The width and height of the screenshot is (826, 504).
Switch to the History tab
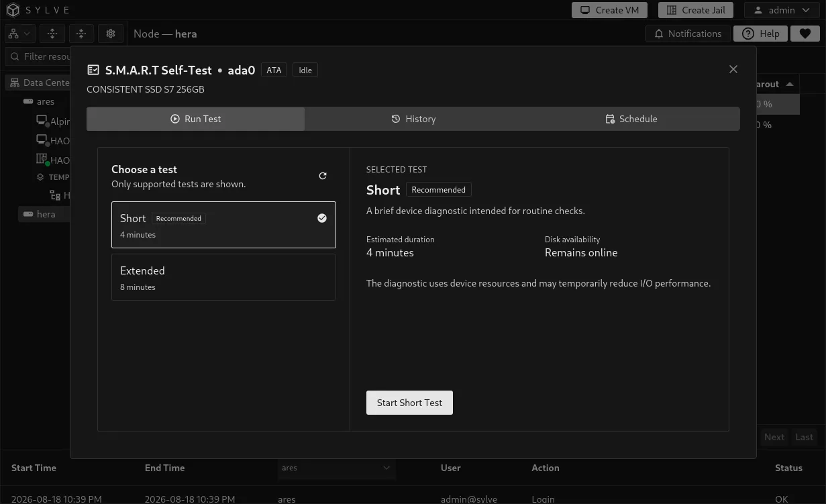point(413,119)
